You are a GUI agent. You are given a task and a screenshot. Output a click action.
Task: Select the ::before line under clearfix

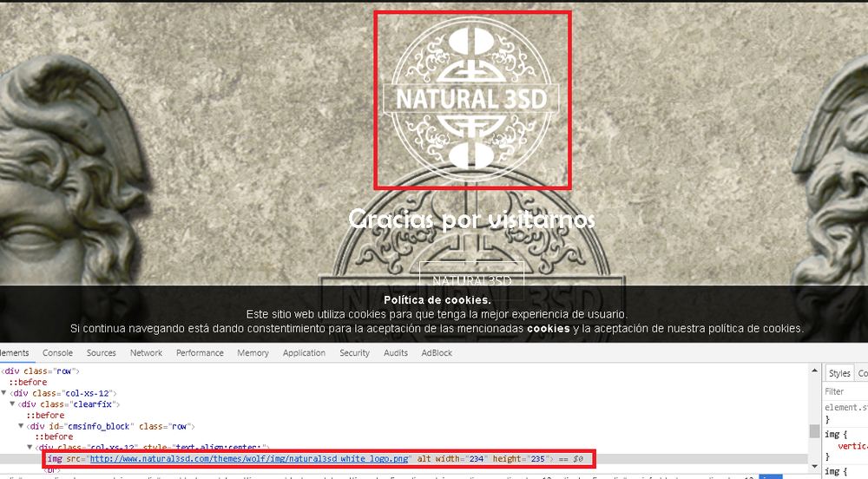pyautogui.click(x=45, y=416)
